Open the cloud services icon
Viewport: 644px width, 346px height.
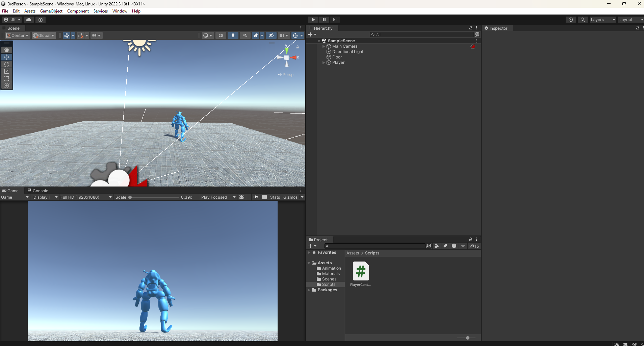point(29,20)
